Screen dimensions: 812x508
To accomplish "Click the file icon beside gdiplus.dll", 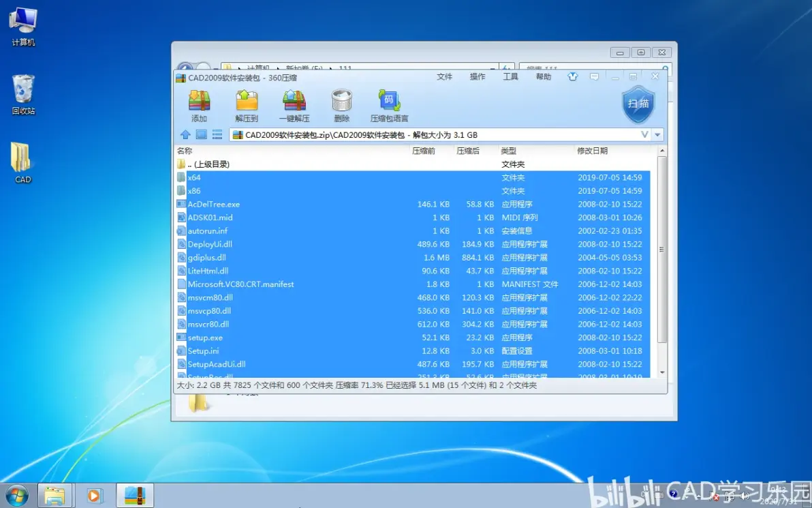I will (181, 258).
